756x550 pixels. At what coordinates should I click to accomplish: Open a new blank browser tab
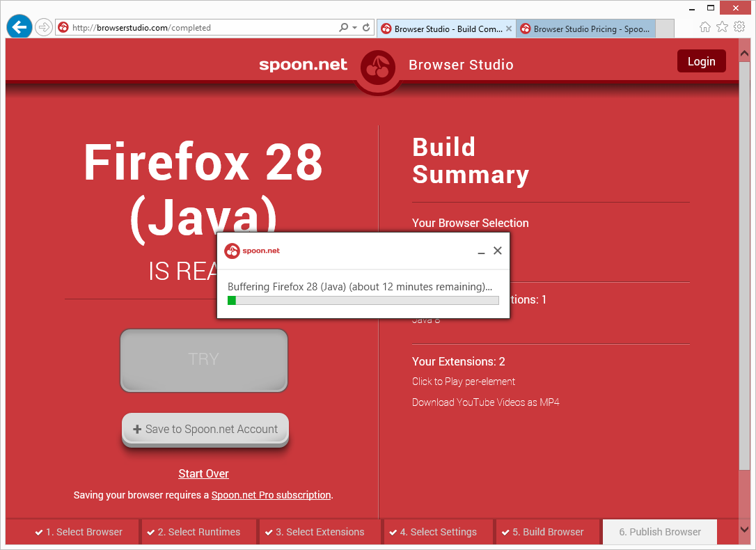pos(665,29)
